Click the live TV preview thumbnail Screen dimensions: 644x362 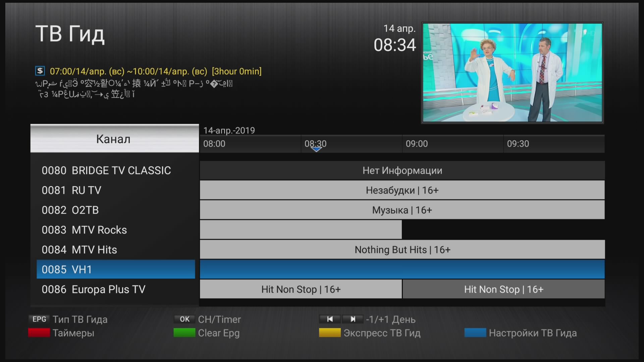513,73
